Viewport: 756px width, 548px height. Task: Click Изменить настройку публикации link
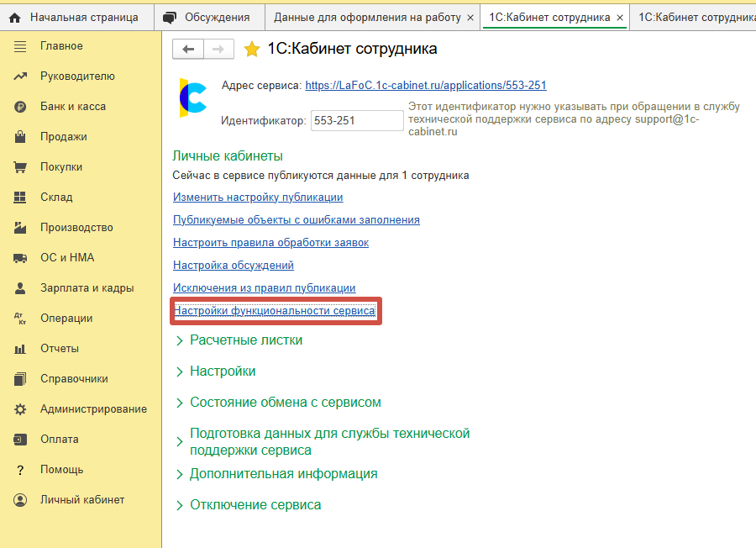(x=258, y=198)
